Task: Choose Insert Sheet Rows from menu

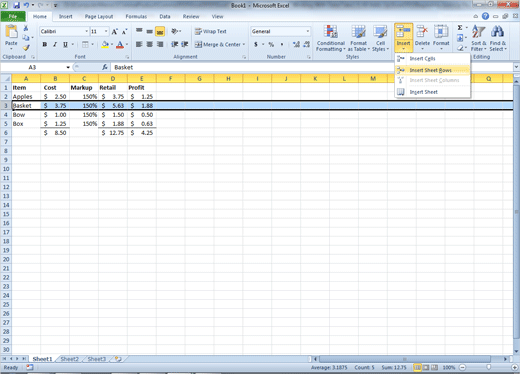Action: [x=432, y=70]
